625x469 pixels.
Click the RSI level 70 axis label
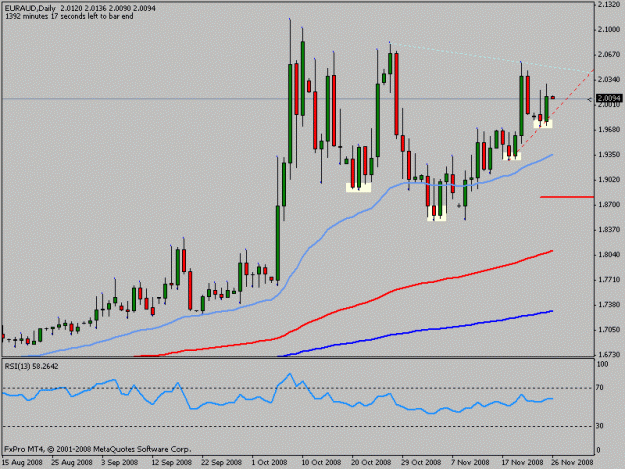click(600, 387)
